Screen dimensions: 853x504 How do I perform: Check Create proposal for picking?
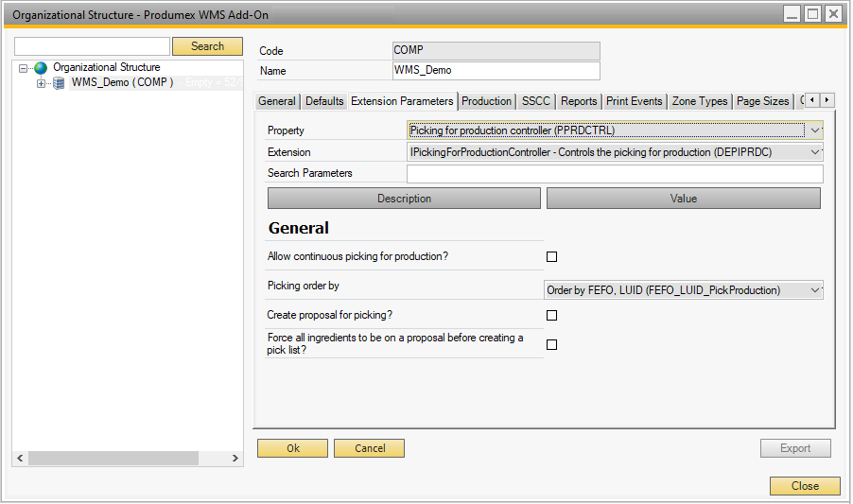(x=552, y=315)
